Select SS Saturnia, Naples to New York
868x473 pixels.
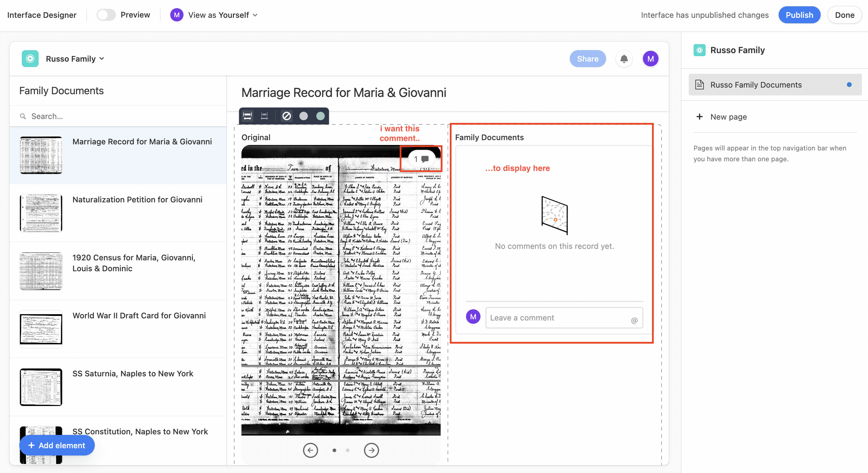click(x=118, y=387)
